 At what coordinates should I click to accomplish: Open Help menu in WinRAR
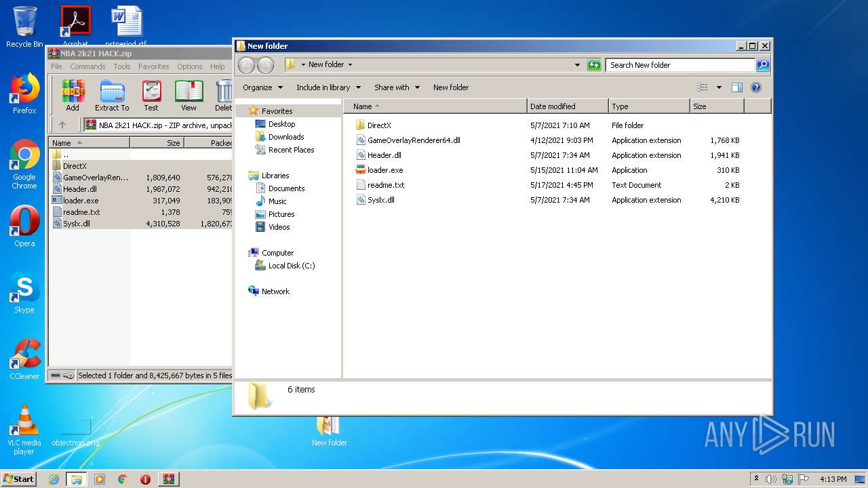point(217,66)
